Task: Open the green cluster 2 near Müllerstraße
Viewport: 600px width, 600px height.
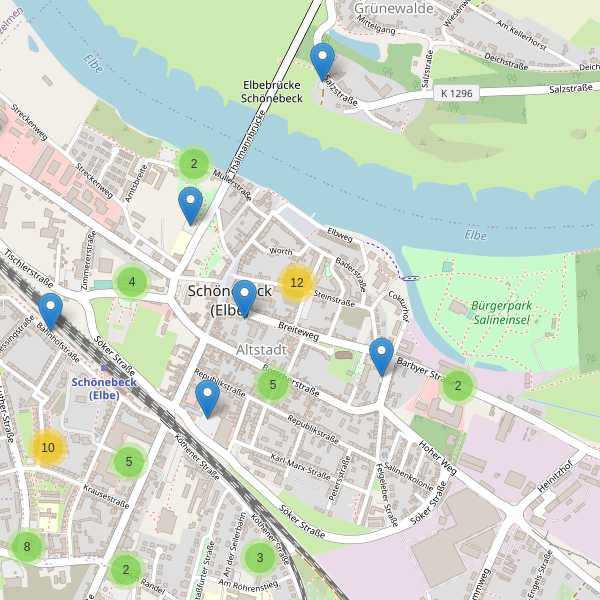Action: coord(194,164)
